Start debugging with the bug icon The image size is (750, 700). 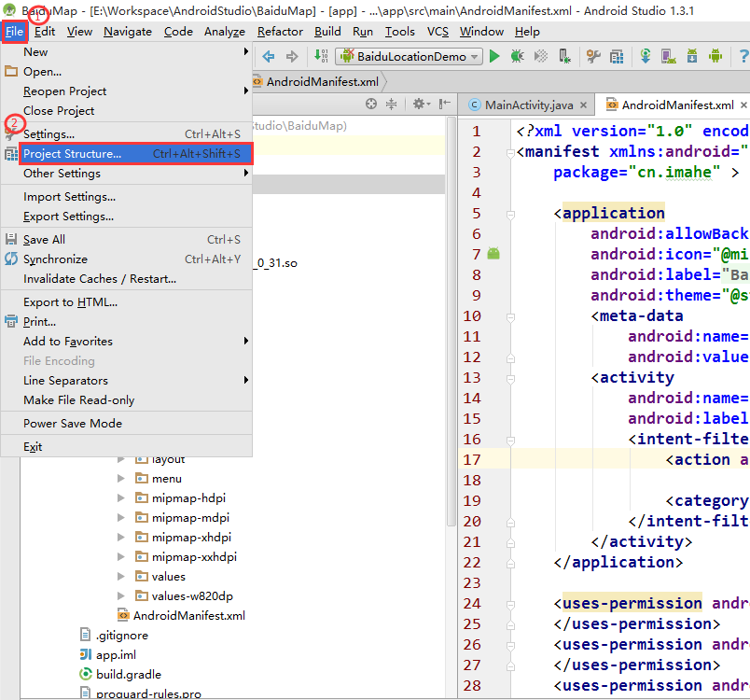point(517,56)
